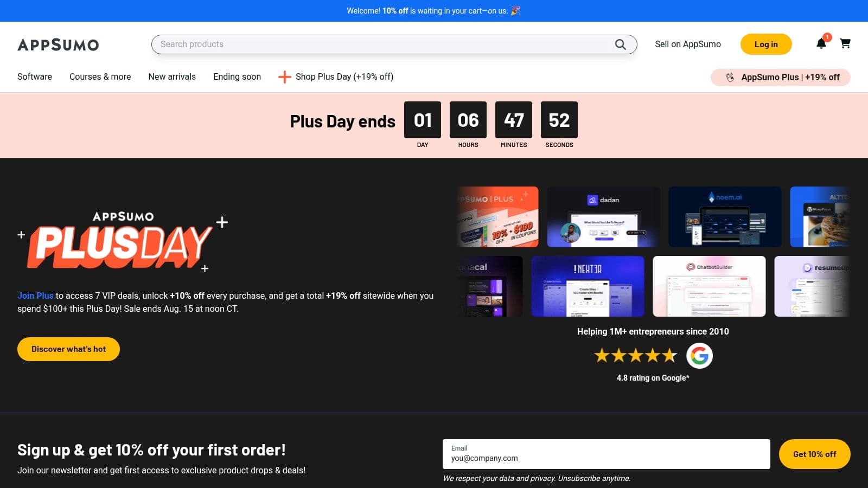868x488 pixels.
Task: Click the search magnifier icon
Action: 620,44
